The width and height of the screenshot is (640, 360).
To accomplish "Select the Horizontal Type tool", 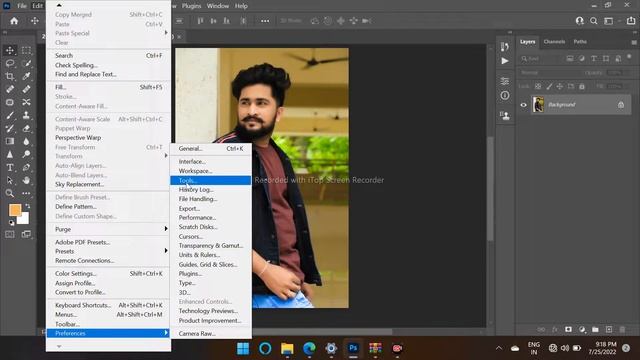I will (10, 167).
